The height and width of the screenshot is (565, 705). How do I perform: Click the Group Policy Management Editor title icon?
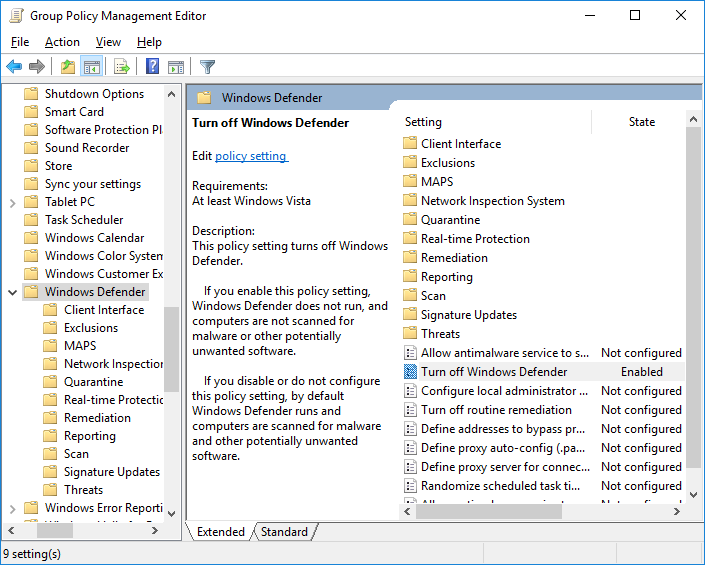(x=16, y=15)
